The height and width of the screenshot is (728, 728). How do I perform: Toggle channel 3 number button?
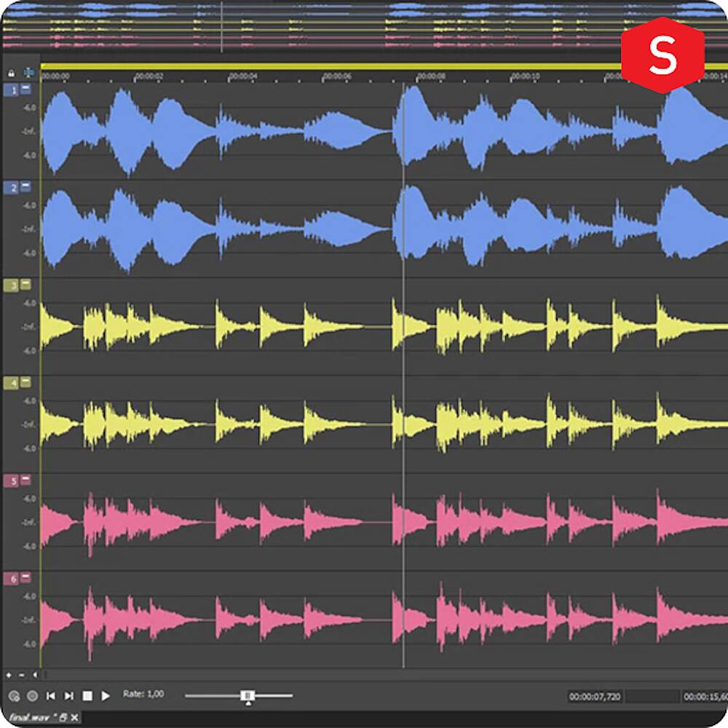[11, 285]
